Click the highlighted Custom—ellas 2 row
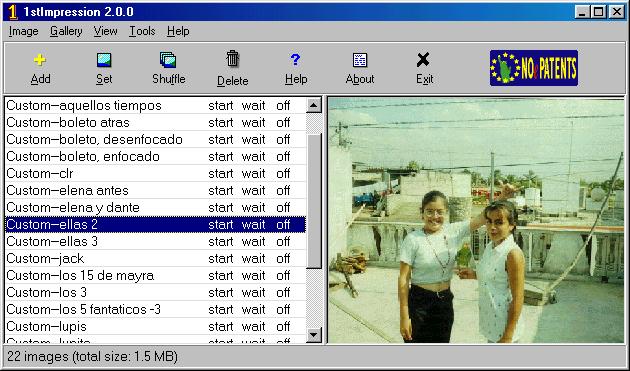Screen dimensions: 630x371 click(155, 224)
